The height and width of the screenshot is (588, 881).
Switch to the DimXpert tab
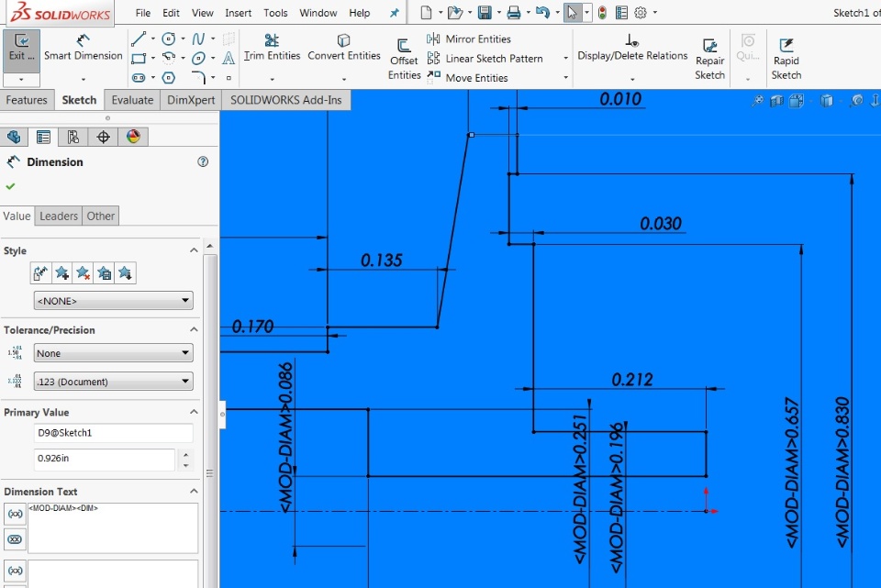click(x=191, y=100)
